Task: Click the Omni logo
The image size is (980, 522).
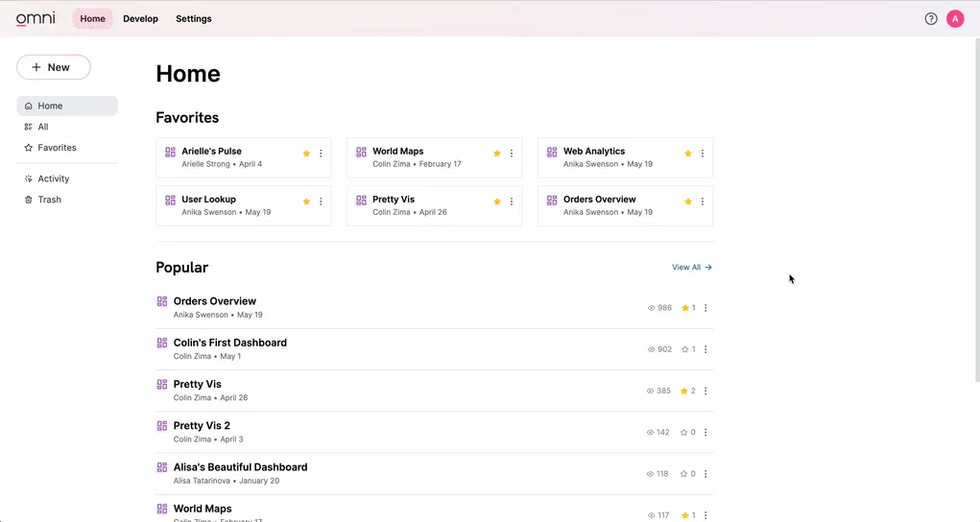Action: (x=36, y=18)
